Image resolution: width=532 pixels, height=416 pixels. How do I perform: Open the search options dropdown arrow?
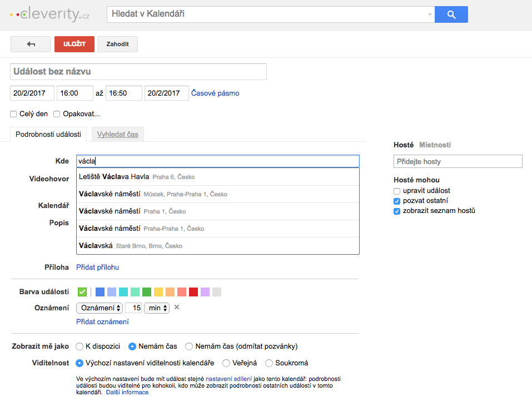430,14
